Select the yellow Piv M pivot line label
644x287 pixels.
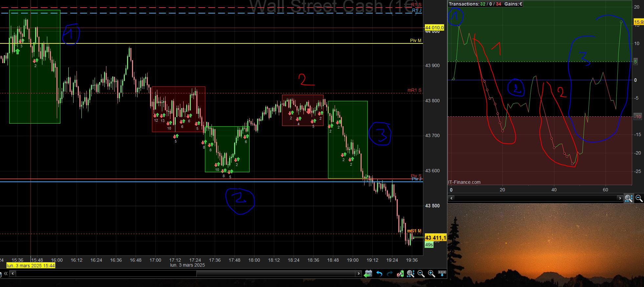click(415, 40)
